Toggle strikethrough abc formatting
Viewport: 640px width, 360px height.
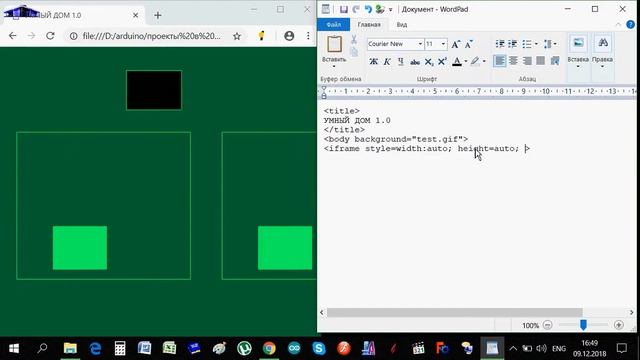click(415, 62)
